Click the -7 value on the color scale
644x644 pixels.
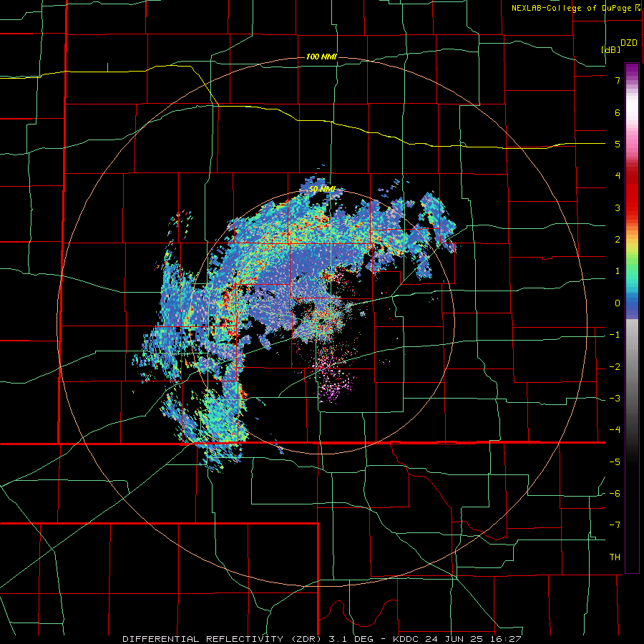pos(615,525)
